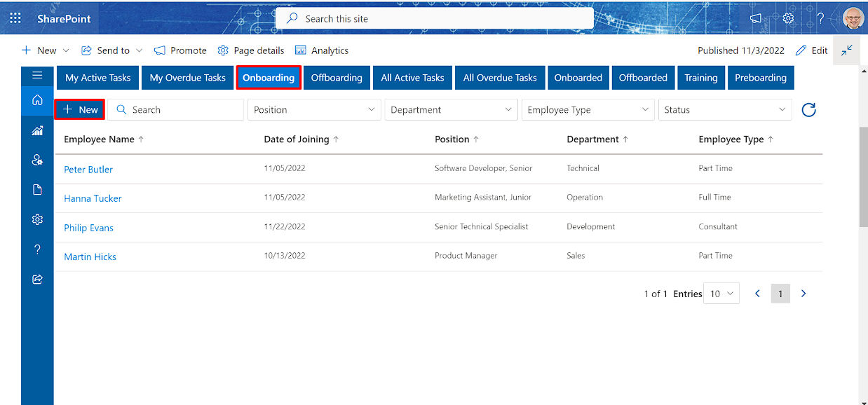Open the sidebar settings gear icon
Screen dimensions: 868x405
(37, 219)
